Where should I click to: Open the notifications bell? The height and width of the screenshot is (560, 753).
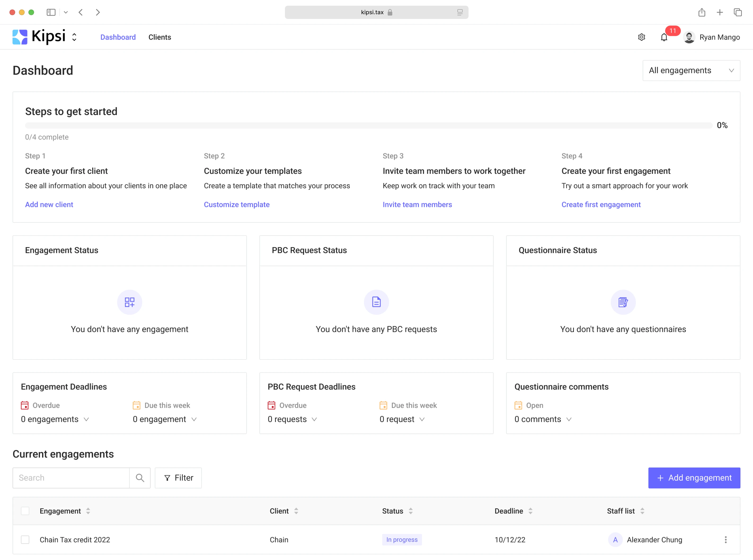[664, 37]
